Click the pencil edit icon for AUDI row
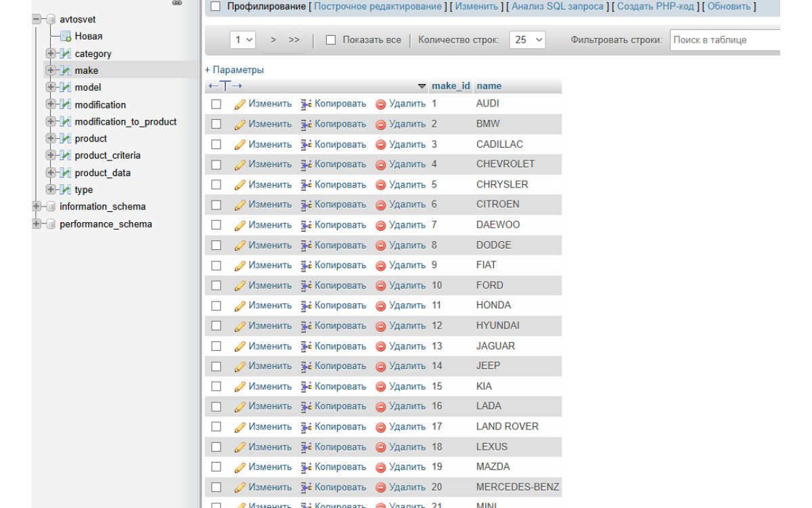The height and width of the screenshot is (508, 812). (x=240, y=104)
